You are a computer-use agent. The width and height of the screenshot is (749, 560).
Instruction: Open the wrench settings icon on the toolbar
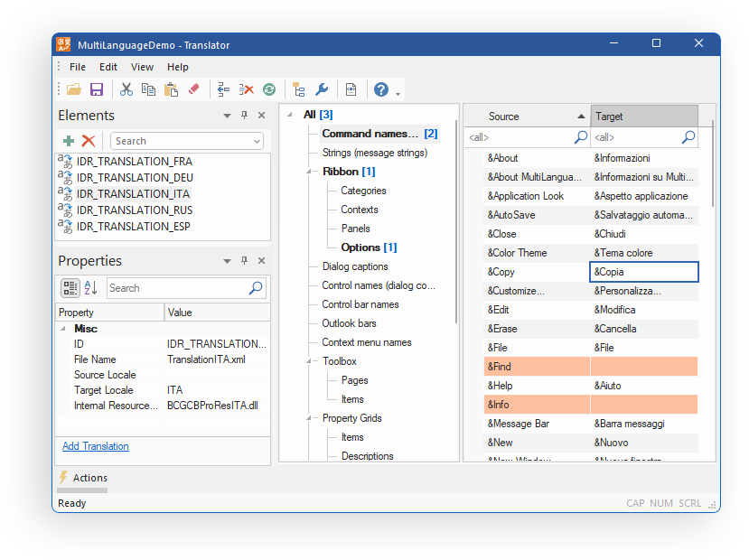321,89
